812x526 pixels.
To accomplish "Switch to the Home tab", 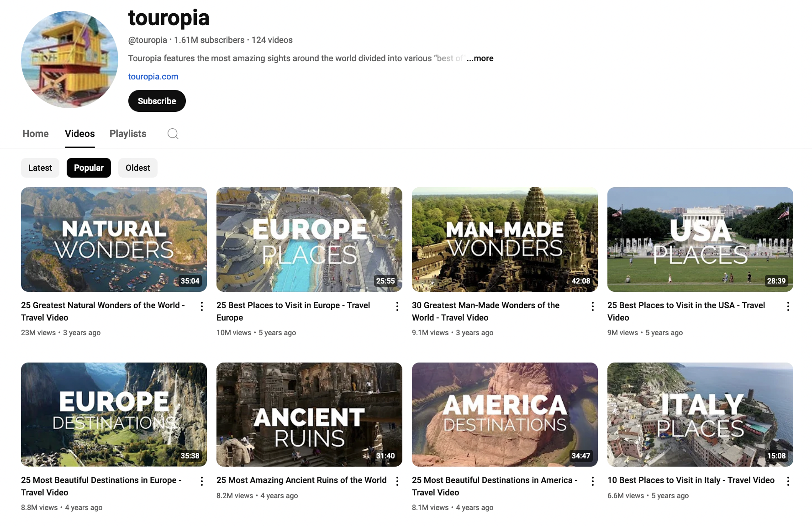I will [36, 134].
